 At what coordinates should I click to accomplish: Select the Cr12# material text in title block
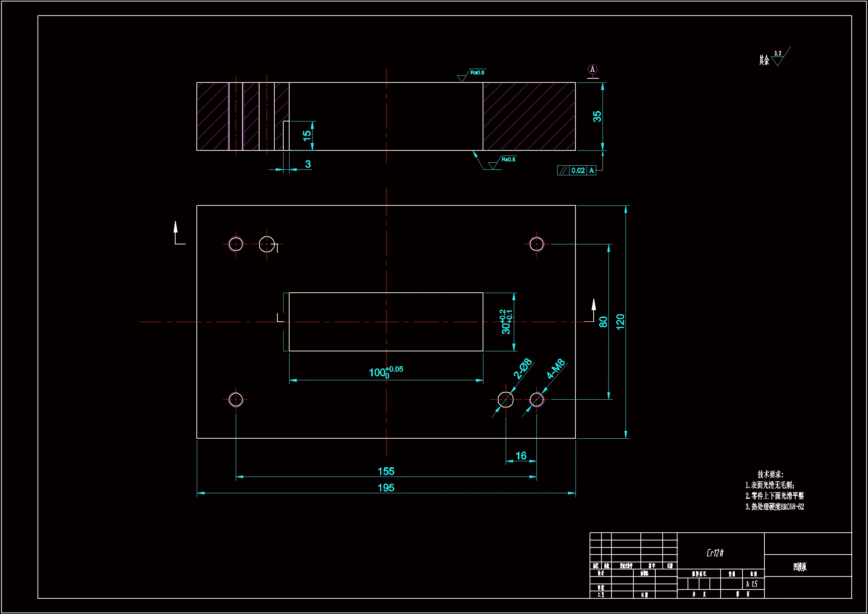coord(715,553)
